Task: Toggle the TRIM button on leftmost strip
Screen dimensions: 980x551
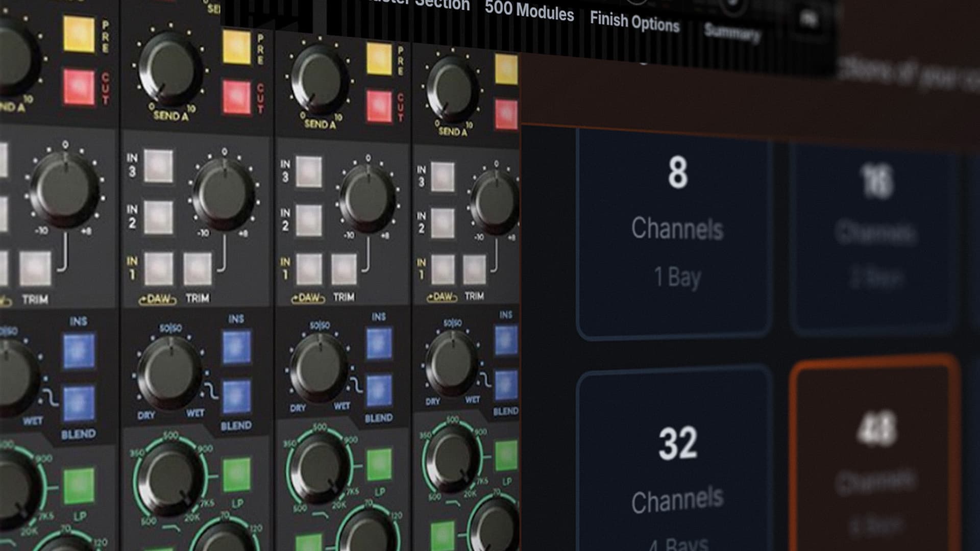Action: pos(35,269)
